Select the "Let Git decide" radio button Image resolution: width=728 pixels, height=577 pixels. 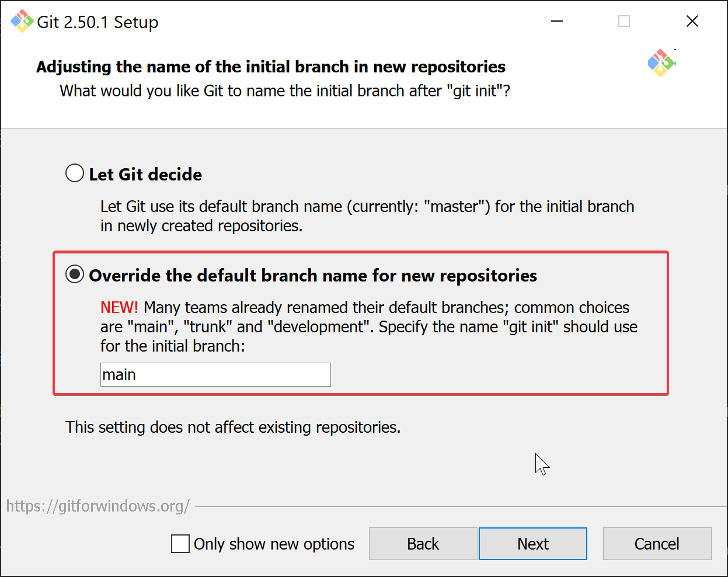75,173
